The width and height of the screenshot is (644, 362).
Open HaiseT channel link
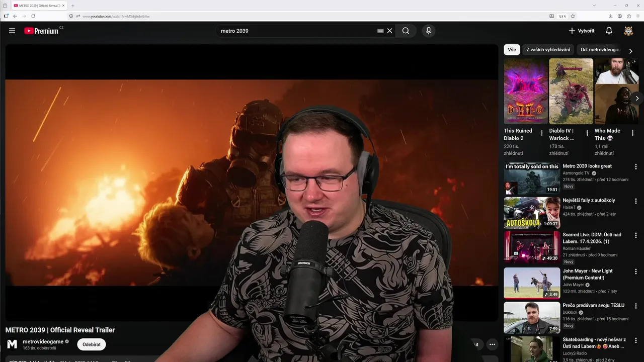(569, 207)
